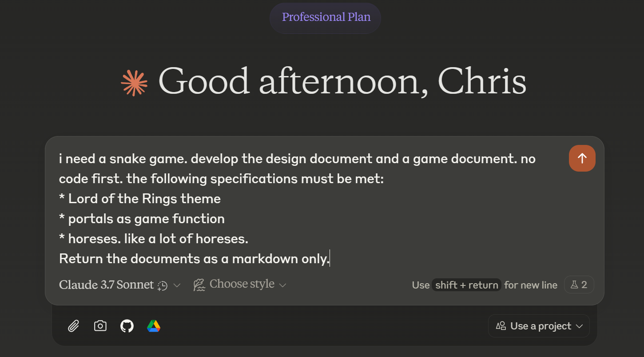Click the paperclip attach file icon
Viewport: 644px width, 357px height.
[x=73, y=326]
